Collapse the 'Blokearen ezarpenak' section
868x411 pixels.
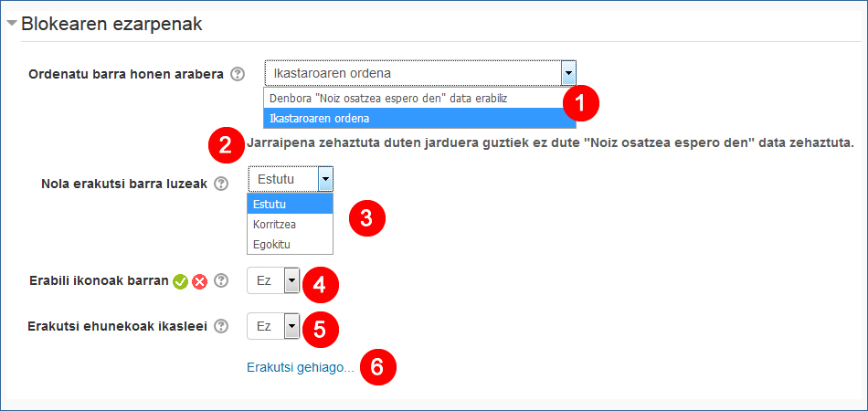coord(12,25)
